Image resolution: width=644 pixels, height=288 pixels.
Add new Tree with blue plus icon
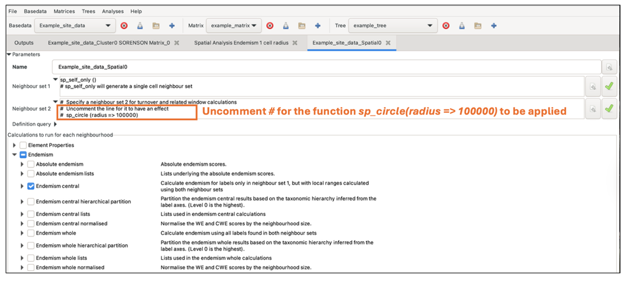(x=494, y=26)
